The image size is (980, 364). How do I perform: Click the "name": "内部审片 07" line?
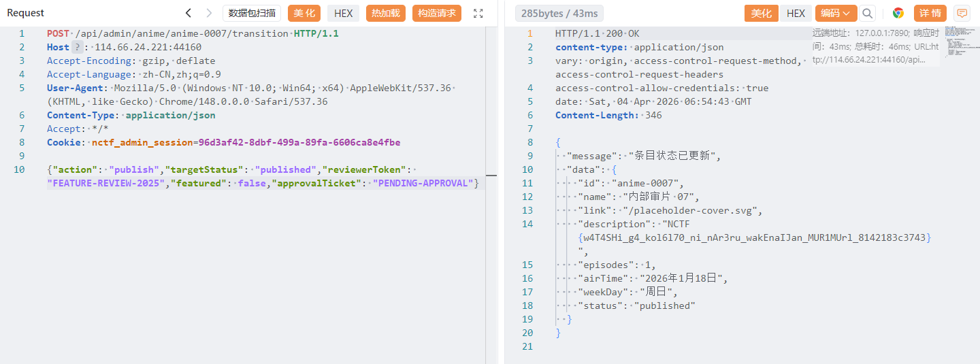click(639, 197)
